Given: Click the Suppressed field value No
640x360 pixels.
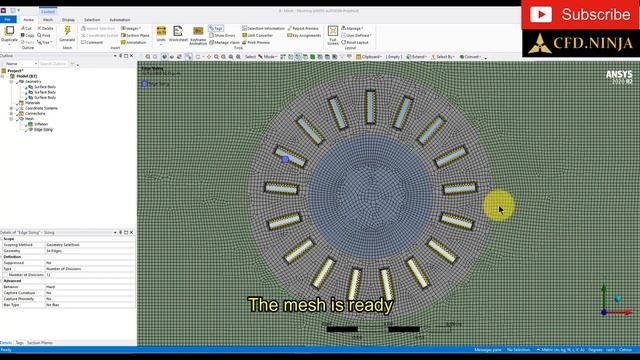Looking at the screenshot, I should 90,263.
